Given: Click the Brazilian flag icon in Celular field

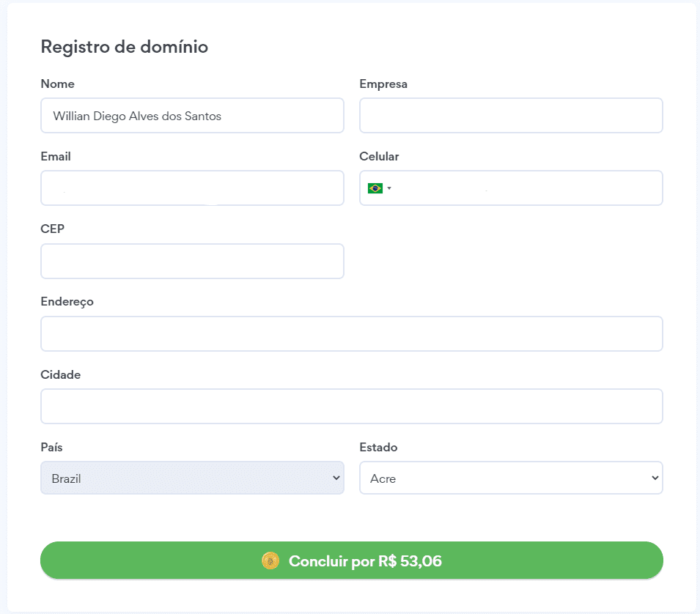Looking at the screenshot, I should pyautogui.click(x=375, y=188).
